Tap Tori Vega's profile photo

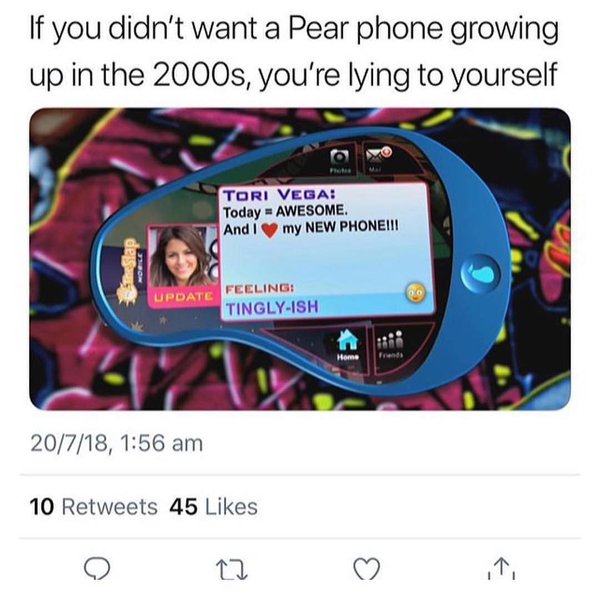pos(183,256)
